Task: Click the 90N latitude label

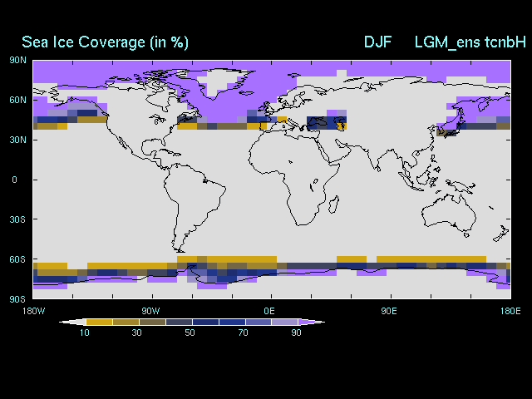Action: coord(17,61)
